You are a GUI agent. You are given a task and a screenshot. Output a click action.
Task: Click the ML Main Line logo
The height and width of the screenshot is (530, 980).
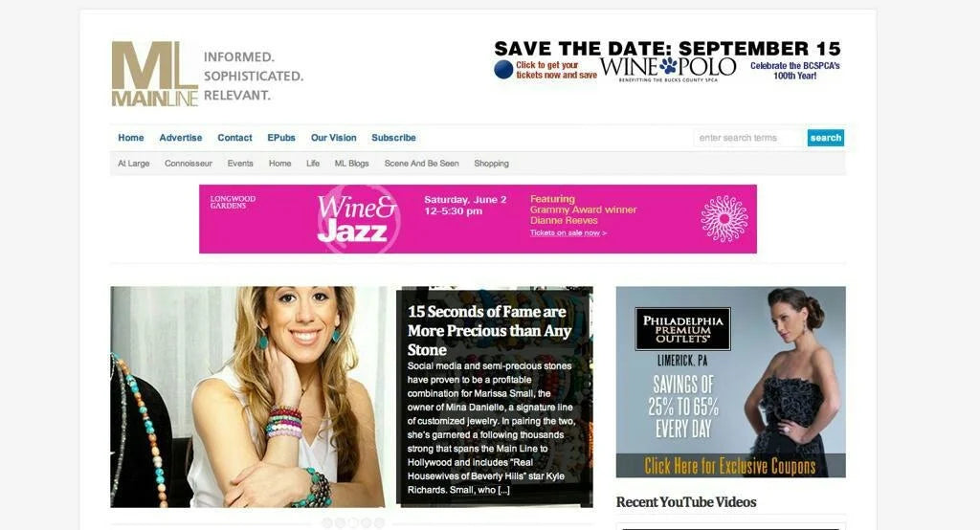155,74
